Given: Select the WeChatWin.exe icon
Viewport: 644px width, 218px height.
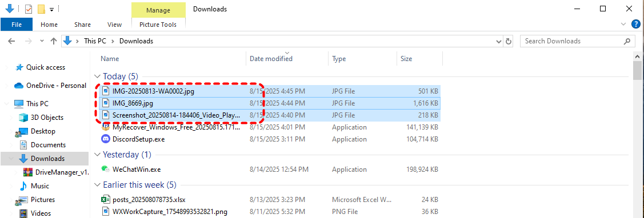Looking at the screenshot, I should coord(106,169).
